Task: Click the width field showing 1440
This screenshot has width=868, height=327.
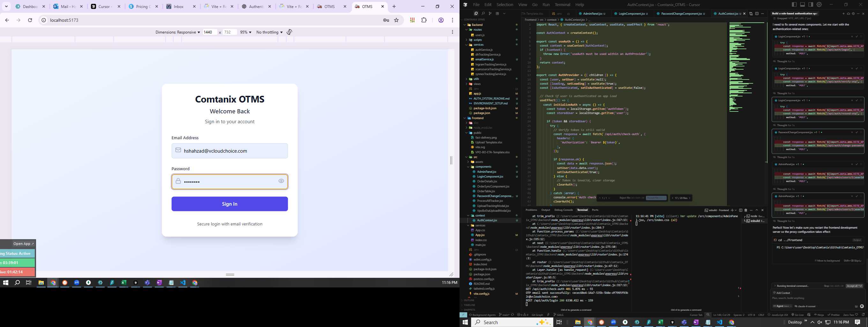Action: (x=210, y=32)
